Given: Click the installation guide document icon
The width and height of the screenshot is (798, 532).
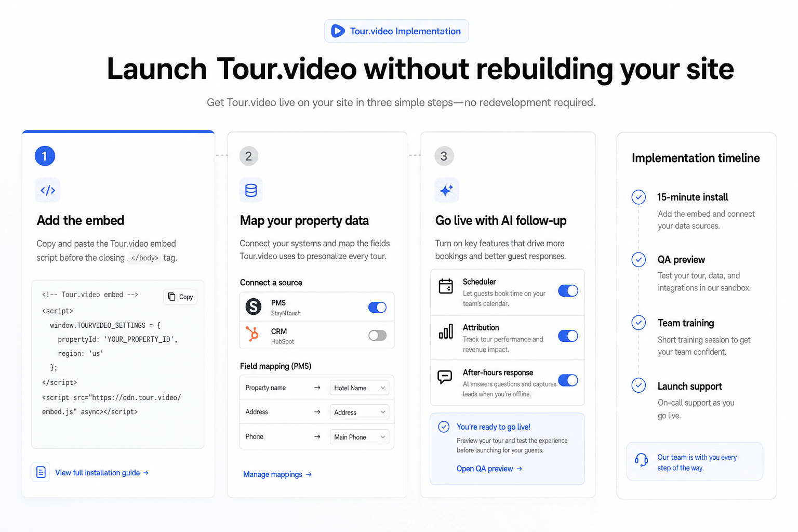Looking at the screenshot, I should tap(41, 472).
